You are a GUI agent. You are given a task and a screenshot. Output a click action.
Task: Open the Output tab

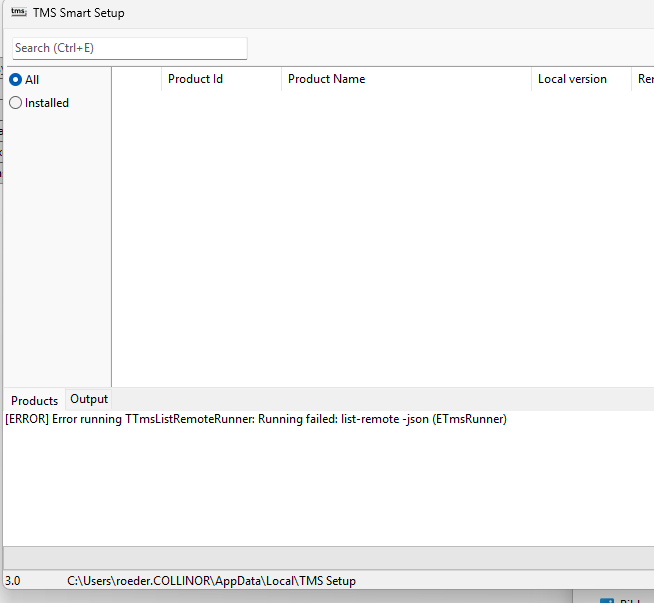(x=89, y=399)
